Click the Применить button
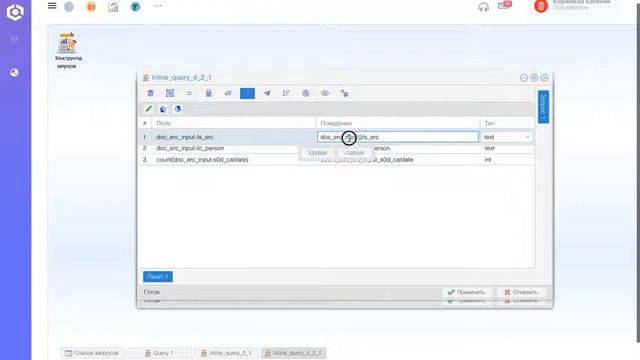 466,292
